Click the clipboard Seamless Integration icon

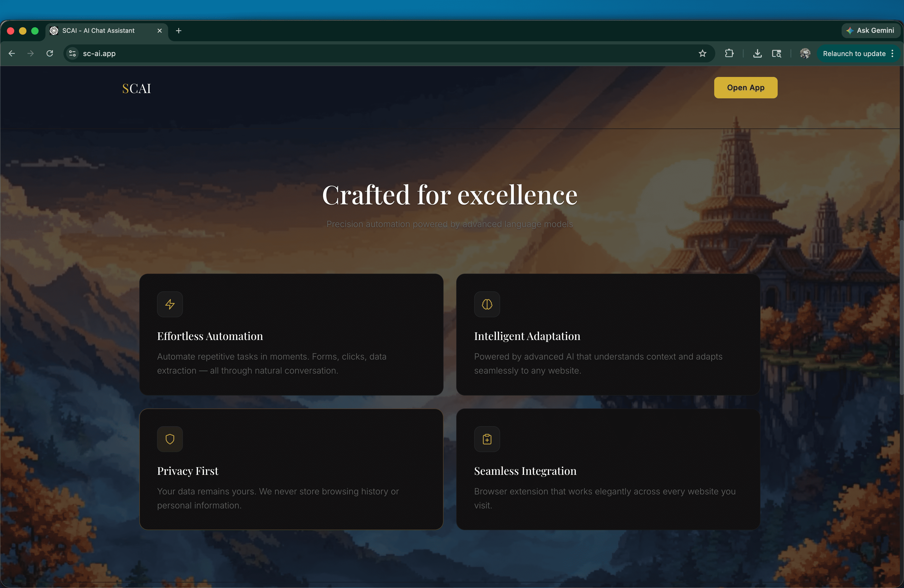click(487, 439)
